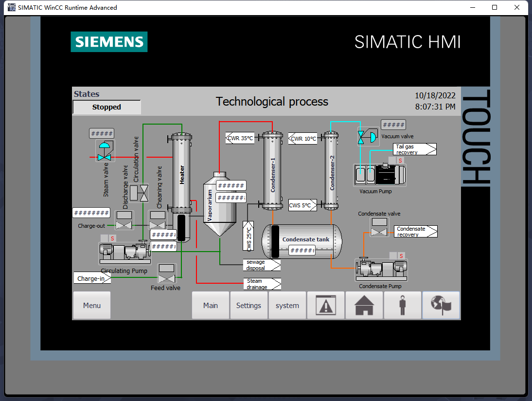Screen dimensions: 532x401
Task: Click the S indicator above Vacuum Pump
Action: [x=400, y=161]
